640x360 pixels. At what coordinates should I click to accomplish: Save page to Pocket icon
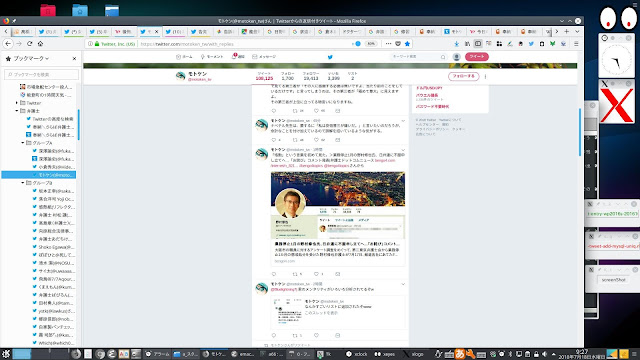point(398,44)
